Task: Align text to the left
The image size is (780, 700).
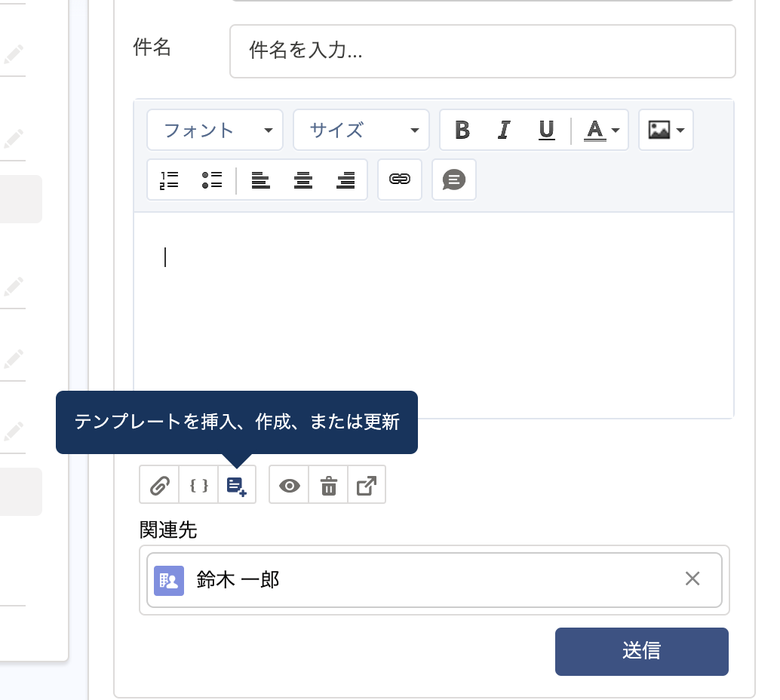Action: [x=261, y=180]
